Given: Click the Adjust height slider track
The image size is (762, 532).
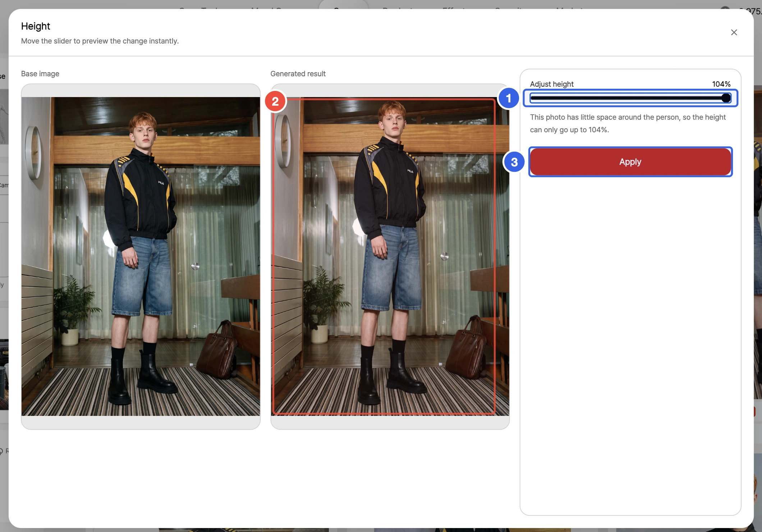Looking at the screenshot, I should click(x=630, y=98).
